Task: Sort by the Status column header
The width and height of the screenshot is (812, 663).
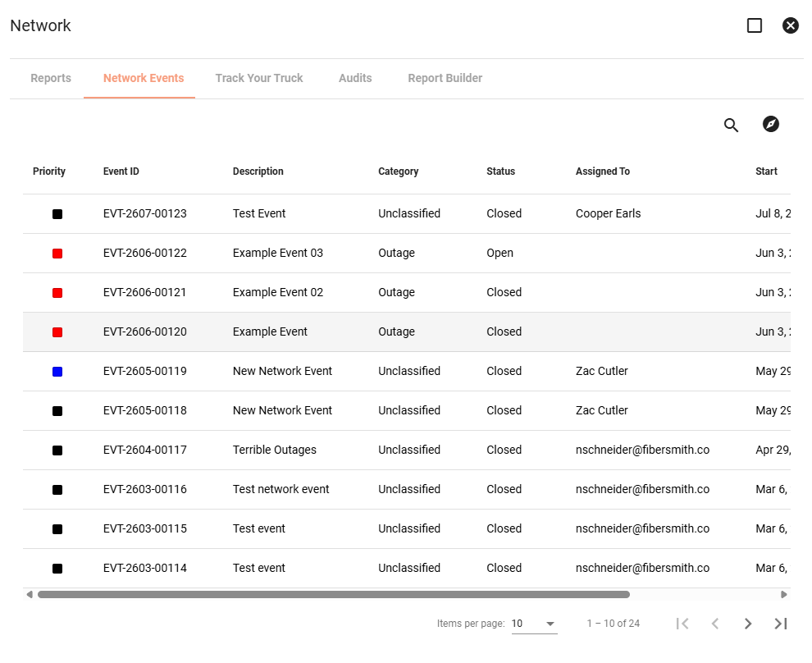Action: coord(501,171)
